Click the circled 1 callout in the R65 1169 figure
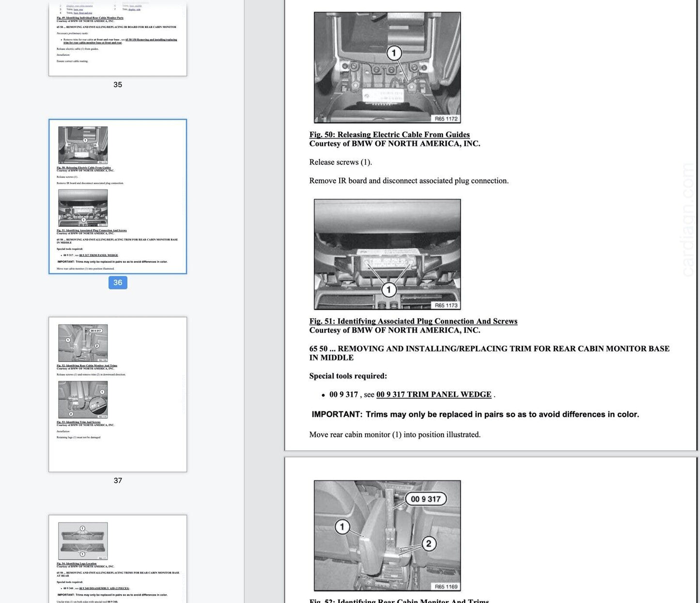The width and height of the screenshot is (700, 603). pos(342,527)
